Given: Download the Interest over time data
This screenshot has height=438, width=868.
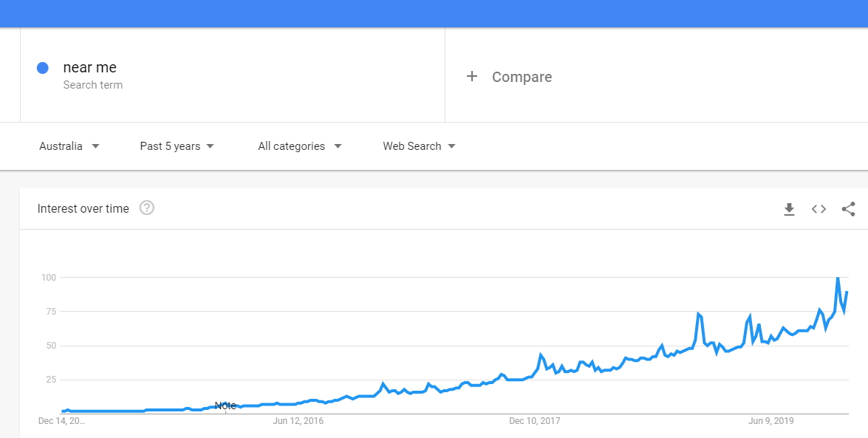Looking at the screenshot, I should pyautogui.click(x=789, y=209).
